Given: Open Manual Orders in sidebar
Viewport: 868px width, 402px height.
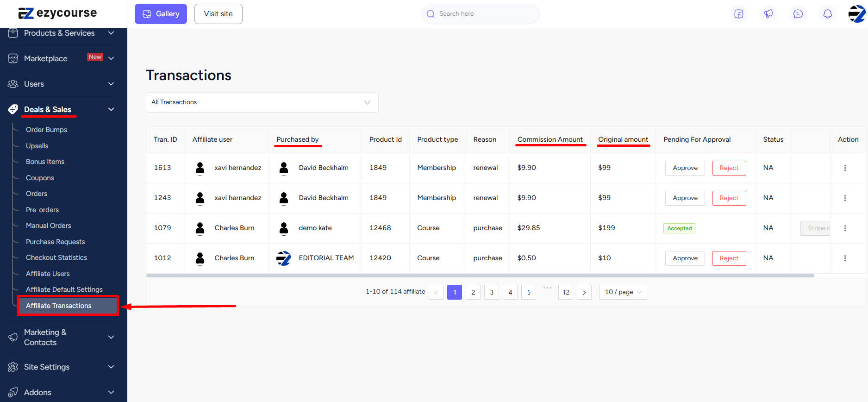Looking at the screenshot, I should [x=49, y=226].
